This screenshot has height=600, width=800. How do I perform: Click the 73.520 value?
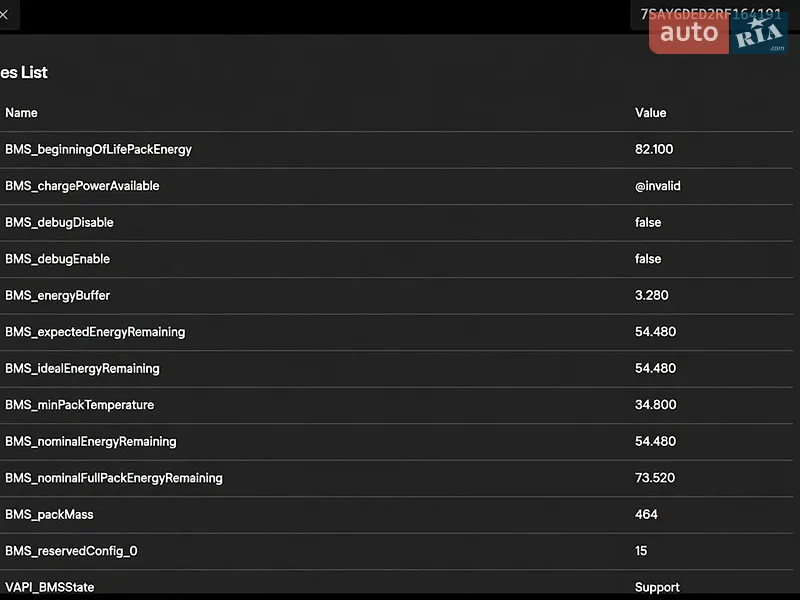coord(655,478)
